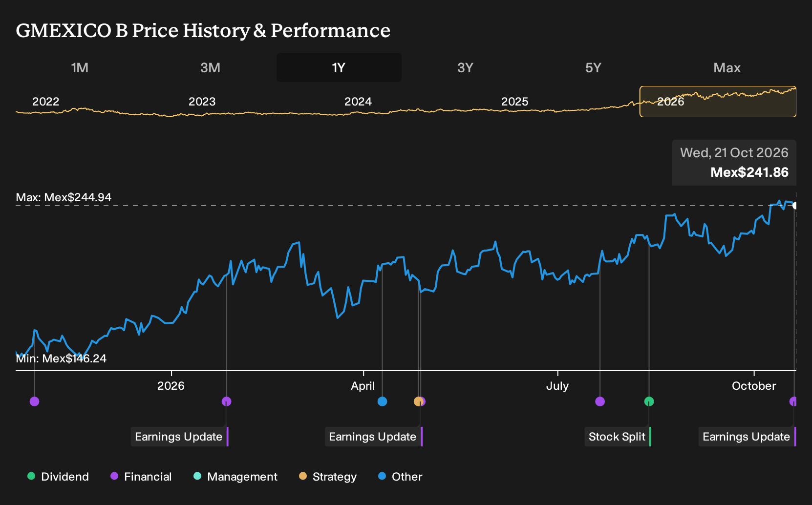The image size is (812, 505).
Task: Click the highlighted 2026 range selector window
Action: tap(718, 102)
